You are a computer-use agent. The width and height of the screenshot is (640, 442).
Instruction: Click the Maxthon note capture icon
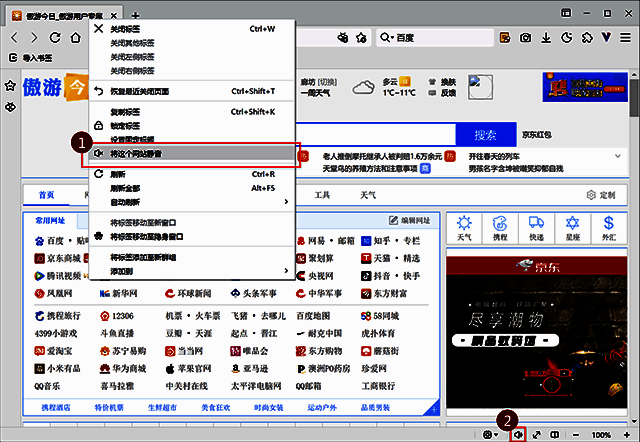pyautogui.click(x=505, y=38)
